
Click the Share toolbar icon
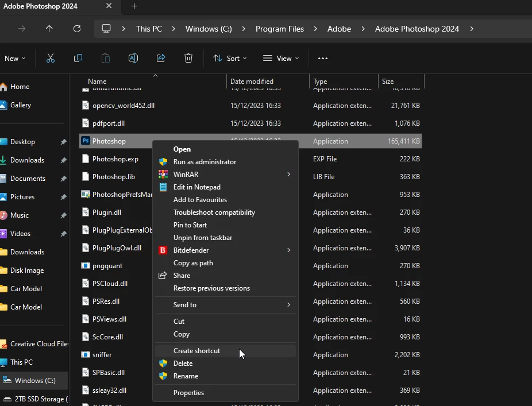[x=161, y=59]
